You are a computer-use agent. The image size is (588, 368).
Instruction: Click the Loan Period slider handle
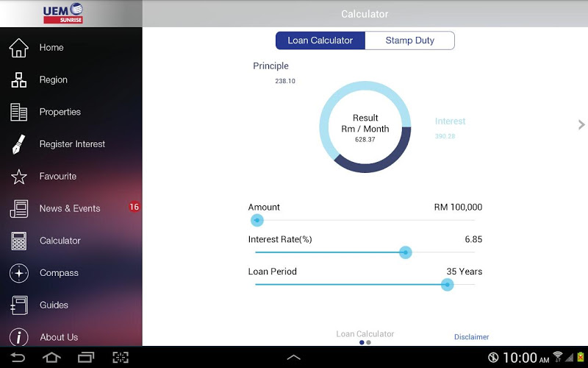[447, 285]
